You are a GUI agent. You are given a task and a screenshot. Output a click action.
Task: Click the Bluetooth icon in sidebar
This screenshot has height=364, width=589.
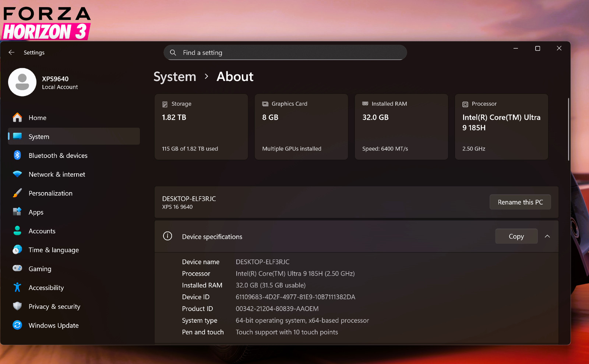click(x=17, y=155)
